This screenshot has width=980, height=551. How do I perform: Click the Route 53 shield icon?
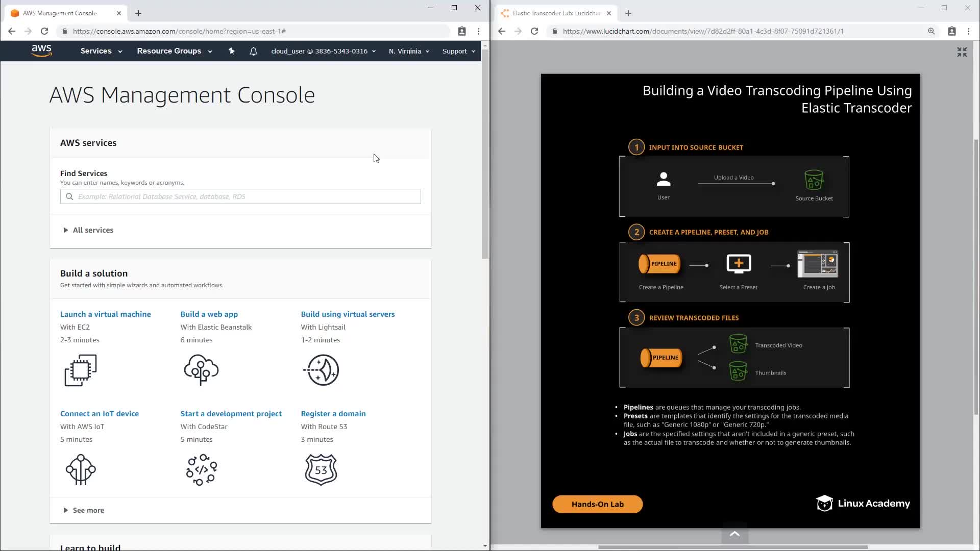pos(321,469)
